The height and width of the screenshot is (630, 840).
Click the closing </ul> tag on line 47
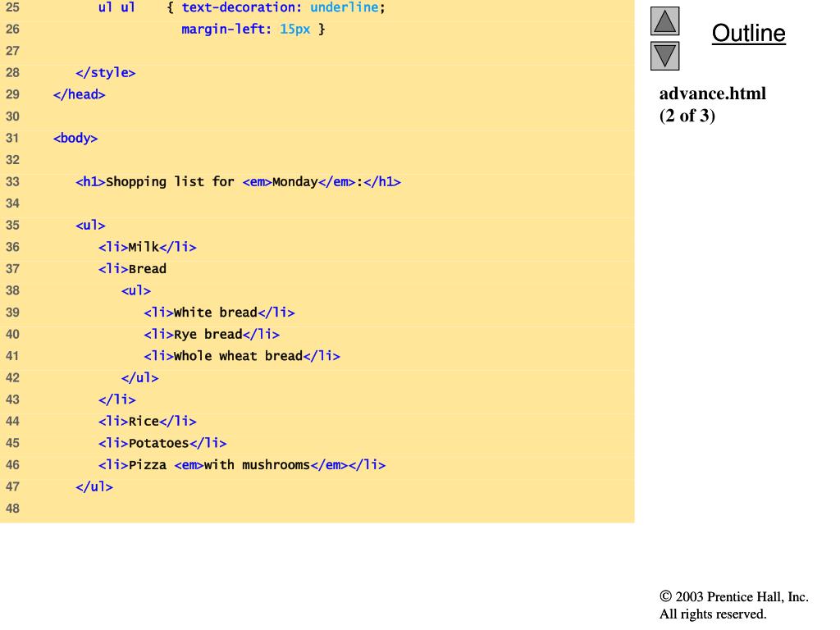94,487
